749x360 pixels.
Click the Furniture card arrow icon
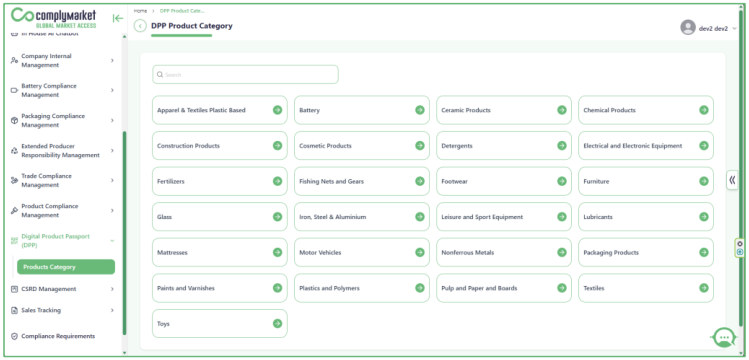[704, 181]
